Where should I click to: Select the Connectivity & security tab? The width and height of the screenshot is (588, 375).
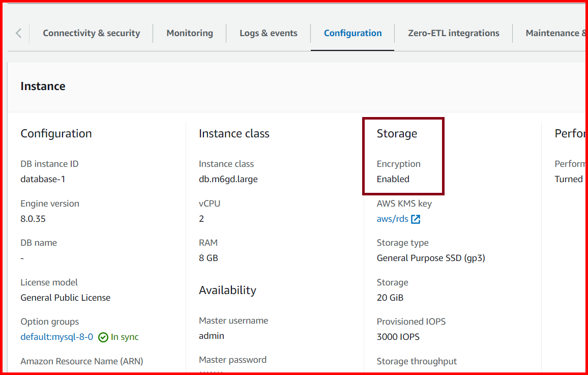tap(91, 33)
